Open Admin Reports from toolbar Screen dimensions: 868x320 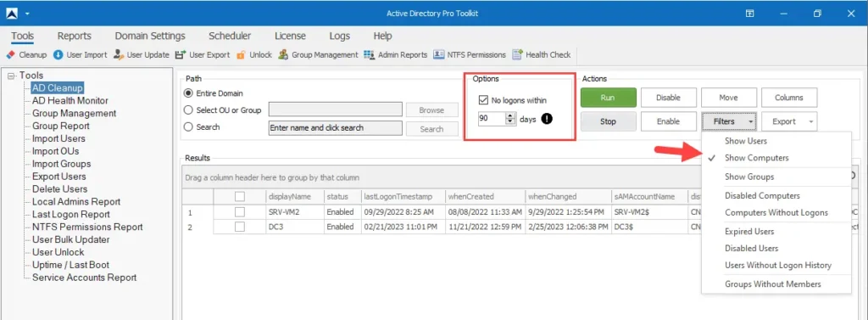396,55
